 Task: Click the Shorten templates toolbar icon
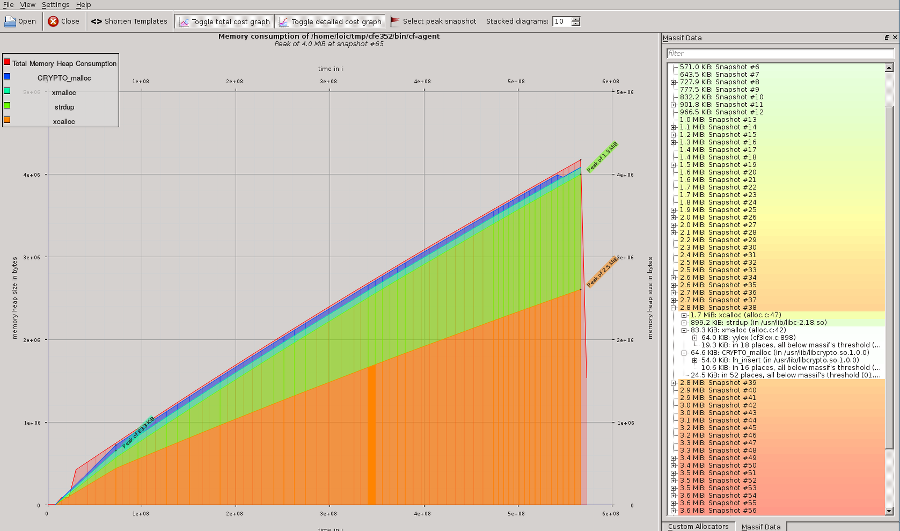96,21
